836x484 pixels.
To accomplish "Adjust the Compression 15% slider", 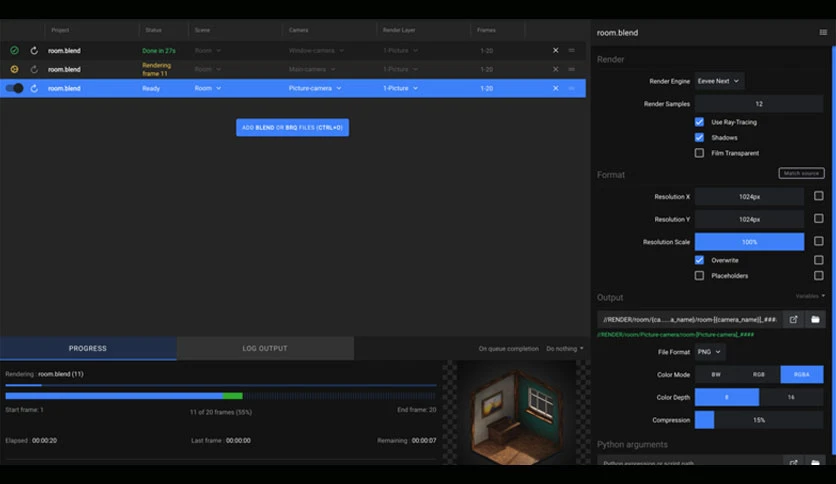I will point(759,420).
